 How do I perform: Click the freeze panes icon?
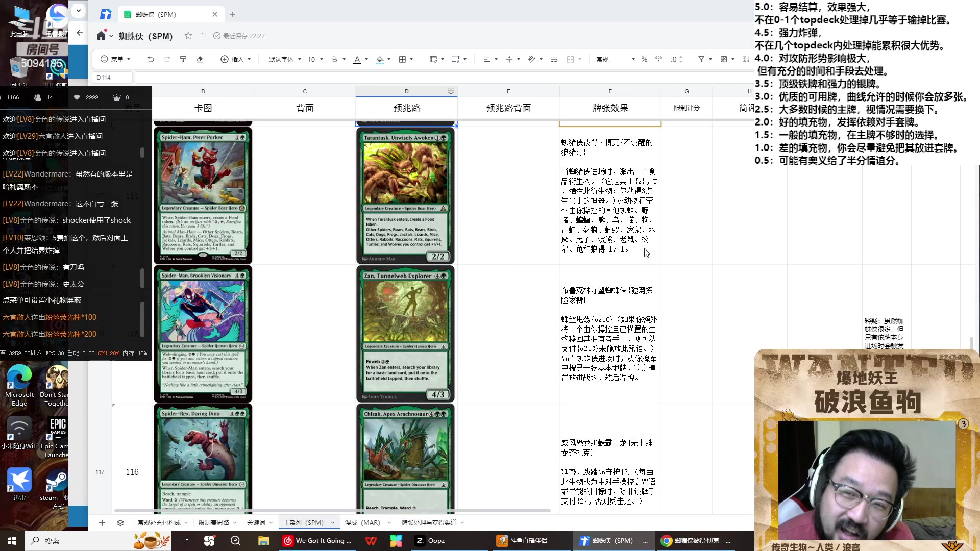[x=433, y=59]
